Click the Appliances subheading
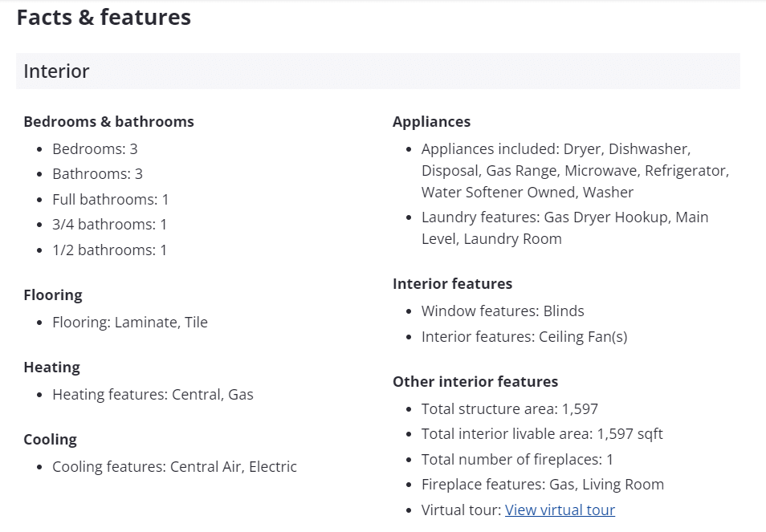This screenshot has width=766, height=532. (x=431, y=122)
